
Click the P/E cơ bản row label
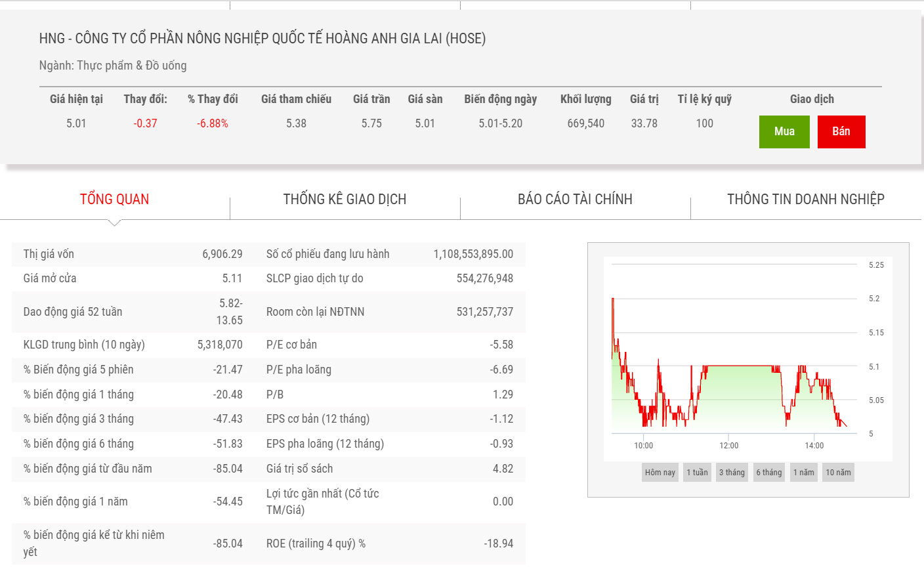pyautogui.click(x=291, y=345)
